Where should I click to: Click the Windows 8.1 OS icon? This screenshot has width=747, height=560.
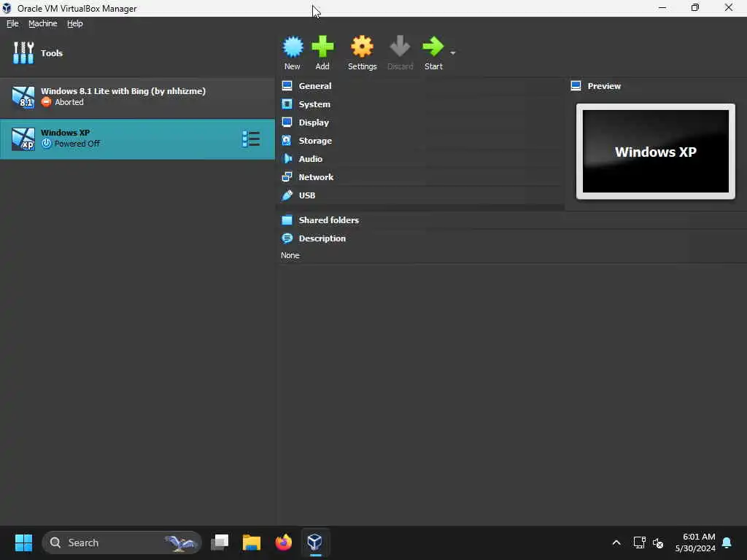[x=23, y=97]
